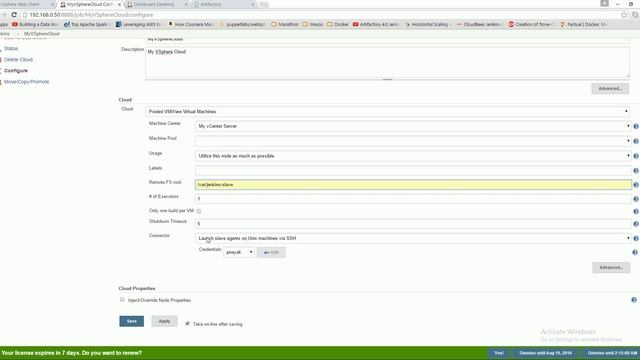The width and height of the screenshot is (640, 360).
Task: Click Advanced button below Credentials
Action: point(611,267)
